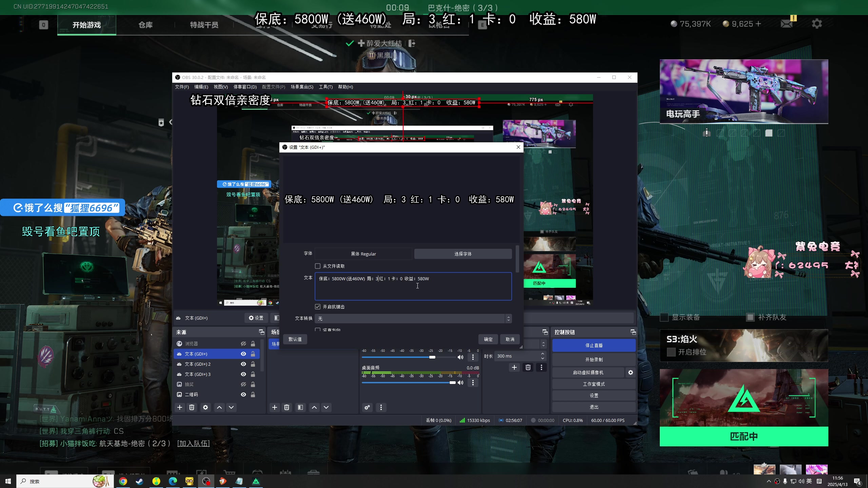
Task: Open the 停靠窗口(D) menu in OBS
Action: click(245, 87)
